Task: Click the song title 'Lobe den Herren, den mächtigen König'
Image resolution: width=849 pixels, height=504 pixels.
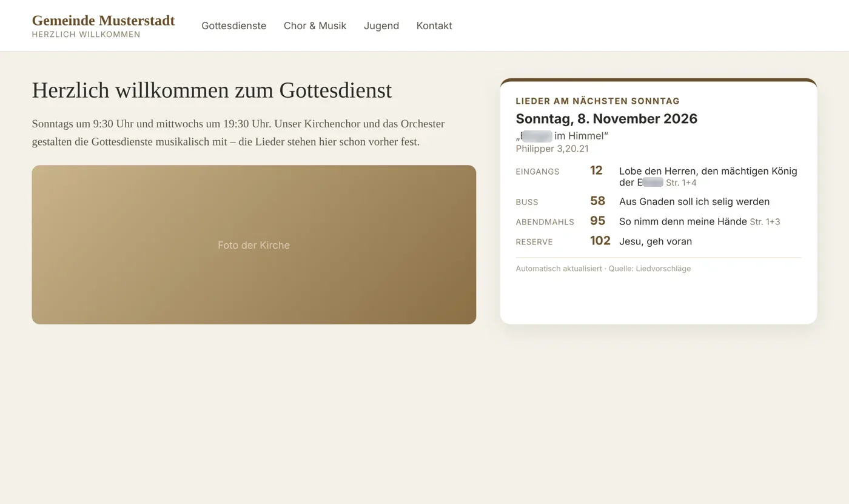Action: click(708, 171)
